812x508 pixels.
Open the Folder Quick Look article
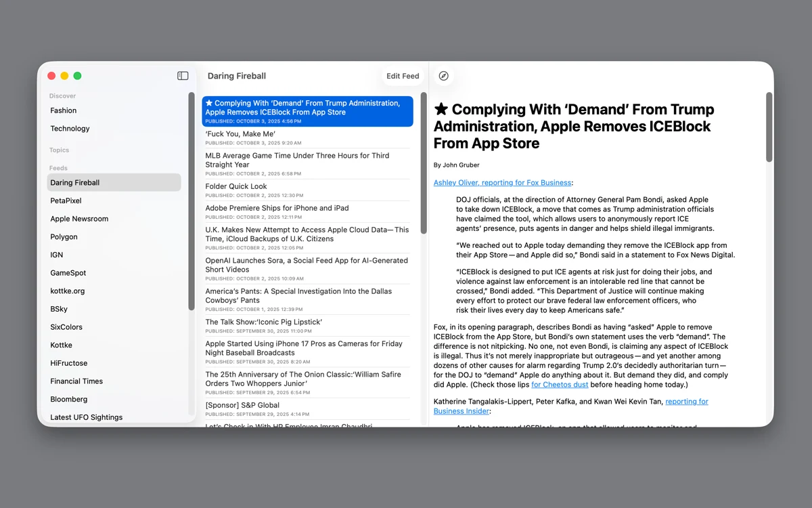307,190
